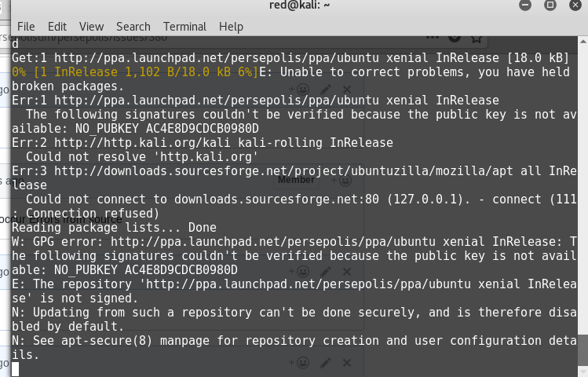The image size is (588, 377).
Task: Click the 'Err:1 http://ppa.launchpad.net' line
Action: tap(255, 101)
